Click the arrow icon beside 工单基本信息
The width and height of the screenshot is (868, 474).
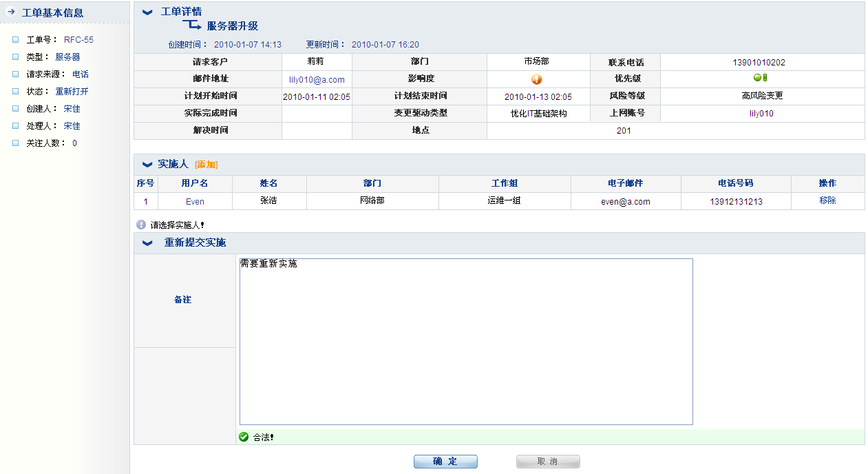(11, 12)
